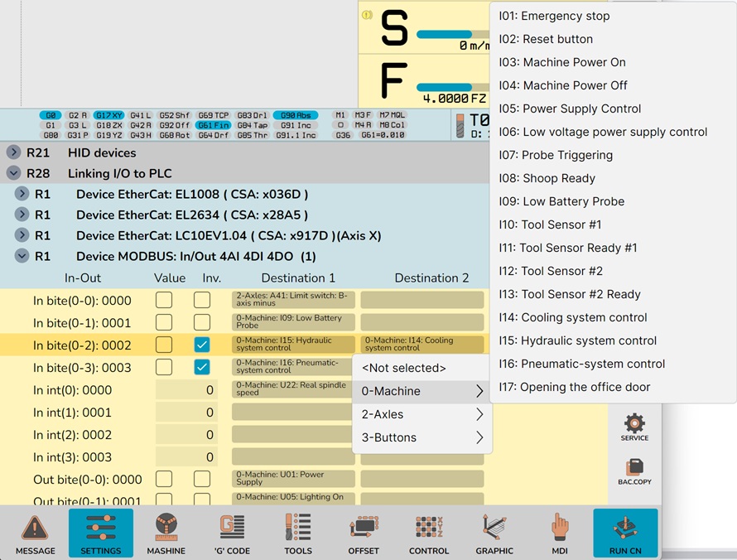Expand Device EtherCat: EL1008 row

coord(22,194)
